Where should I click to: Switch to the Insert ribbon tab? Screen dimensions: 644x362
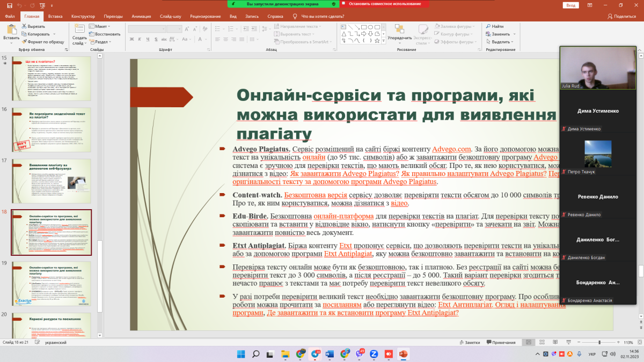click(55, 17)
